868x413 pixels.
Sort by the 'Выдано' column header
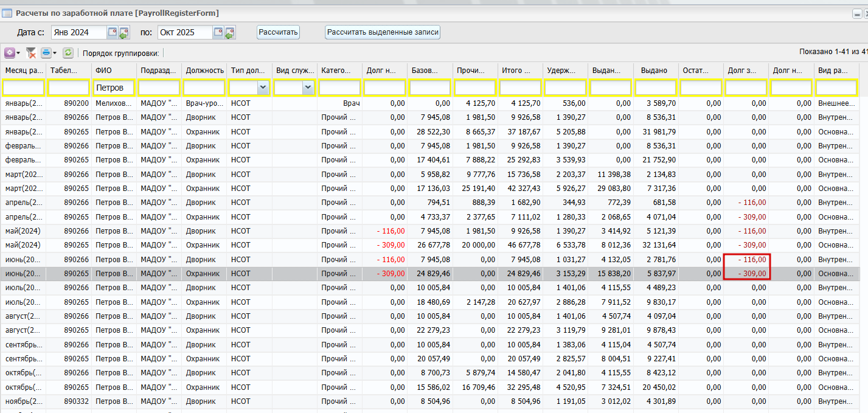pos(655,71)
